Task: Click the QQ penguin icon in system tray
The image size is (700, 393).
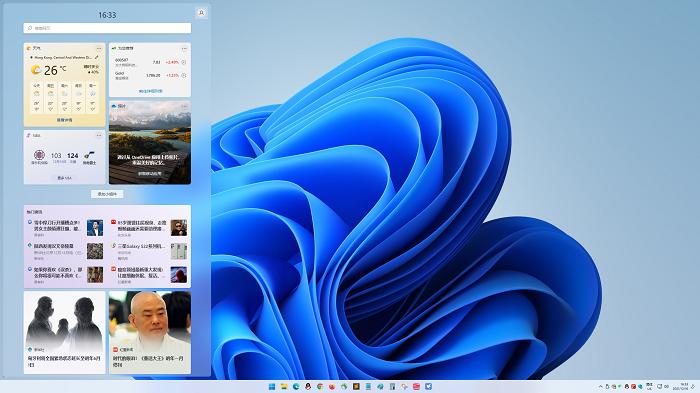Action: pyautogui.click(x=627, y=386)
